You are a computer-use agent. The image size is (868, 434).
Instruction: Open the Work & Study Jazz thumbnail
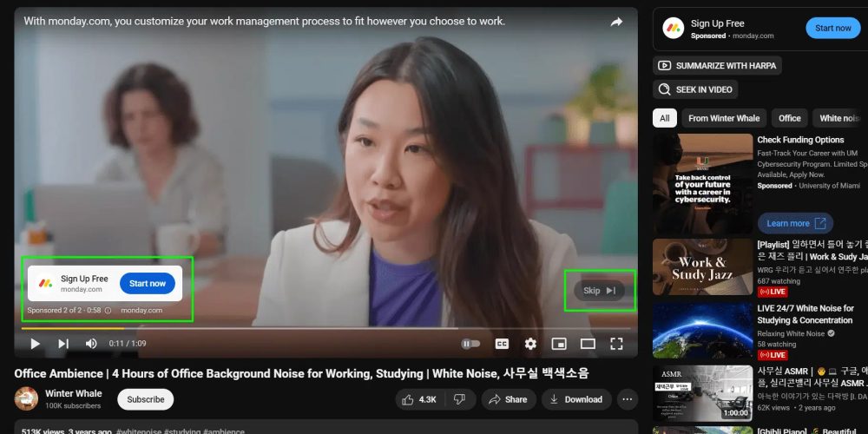702,273
